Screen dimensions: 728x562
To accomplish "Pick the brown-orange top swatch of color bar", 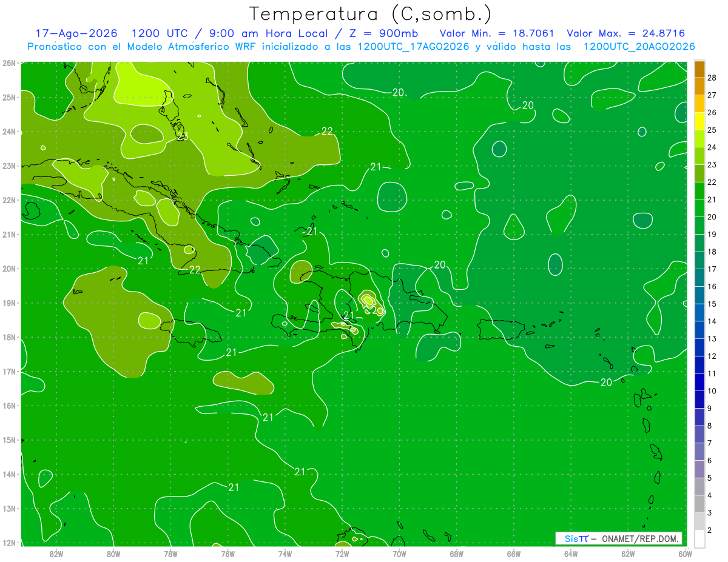I will point(699,69).
